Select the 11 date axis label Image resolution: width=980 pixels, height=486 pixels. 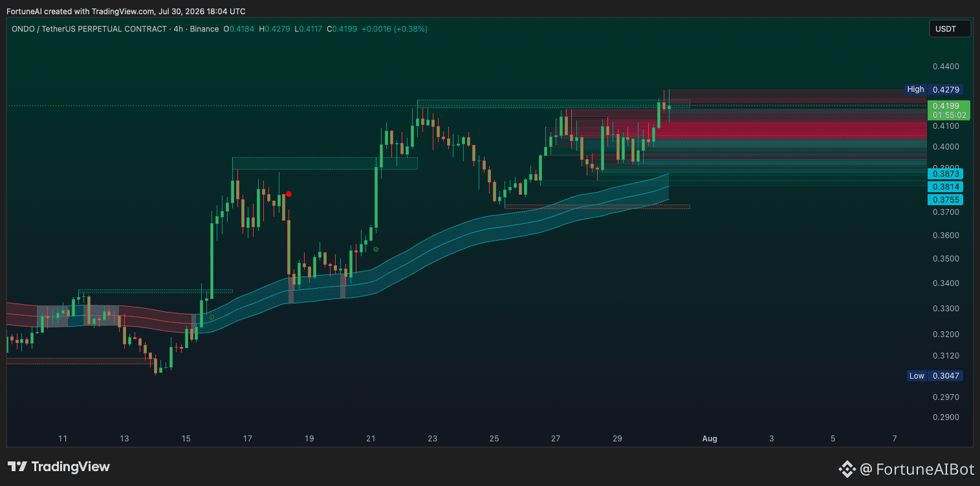pos(63,438)
